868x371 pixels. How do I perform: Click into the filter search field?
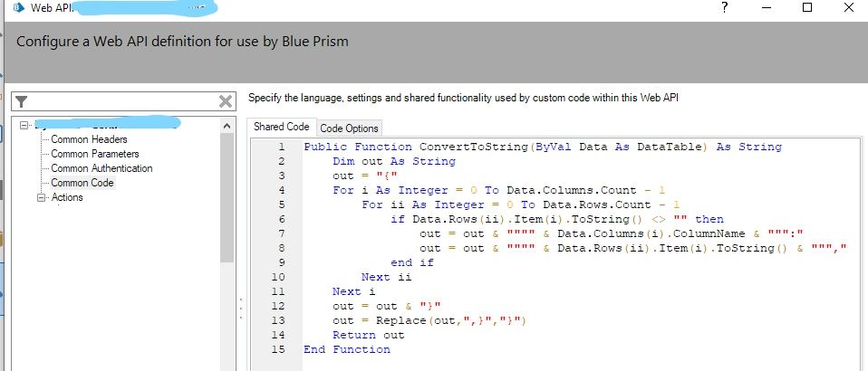point(123,101)
